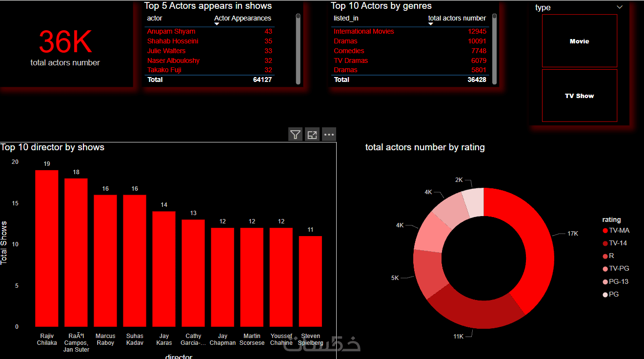This screenshot has height=359, width=644.
Task: Click the Raúl Campos, Jan Suter bar
Action: (76, 253)
